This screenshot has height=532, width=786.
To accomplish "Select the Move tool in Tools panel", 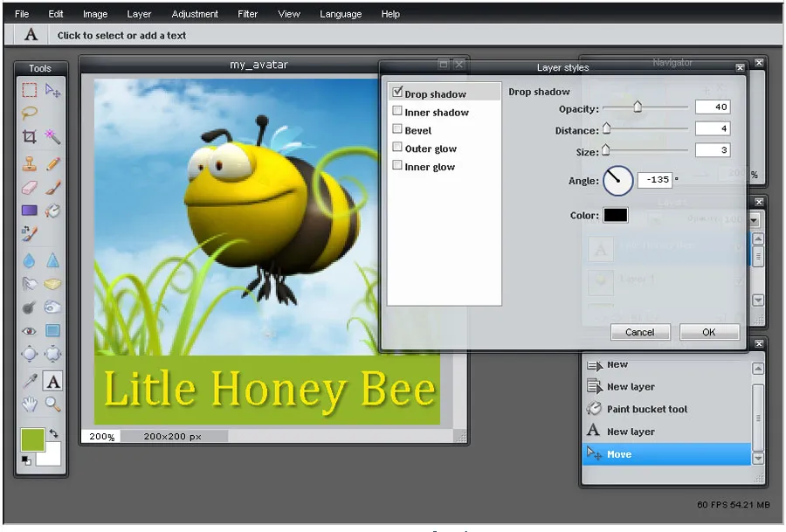I will click(x=52, y=90).
